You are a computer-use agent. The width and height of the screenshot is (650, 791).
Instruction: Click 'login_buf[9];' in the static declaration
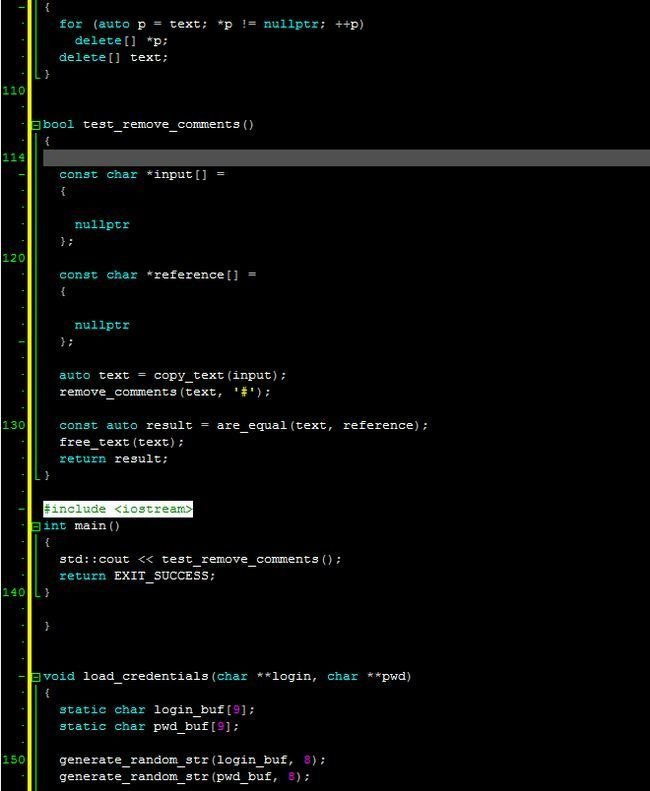204,710
